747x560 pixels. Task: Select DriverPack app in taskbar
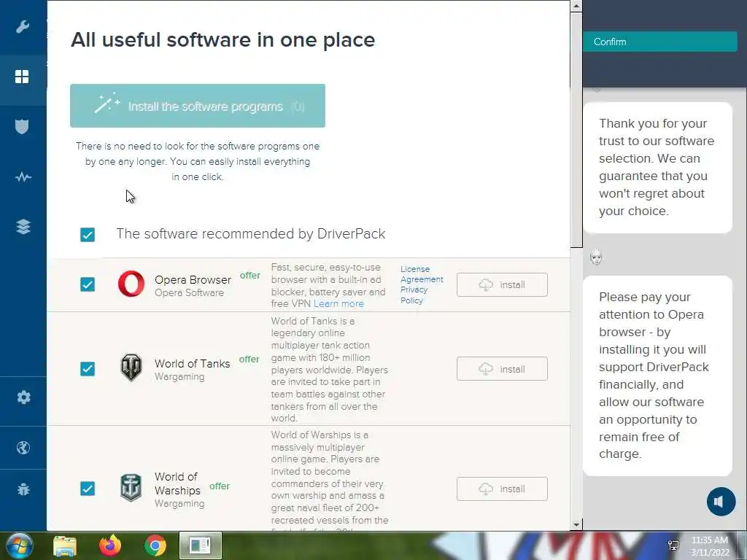tap(200, 545)
